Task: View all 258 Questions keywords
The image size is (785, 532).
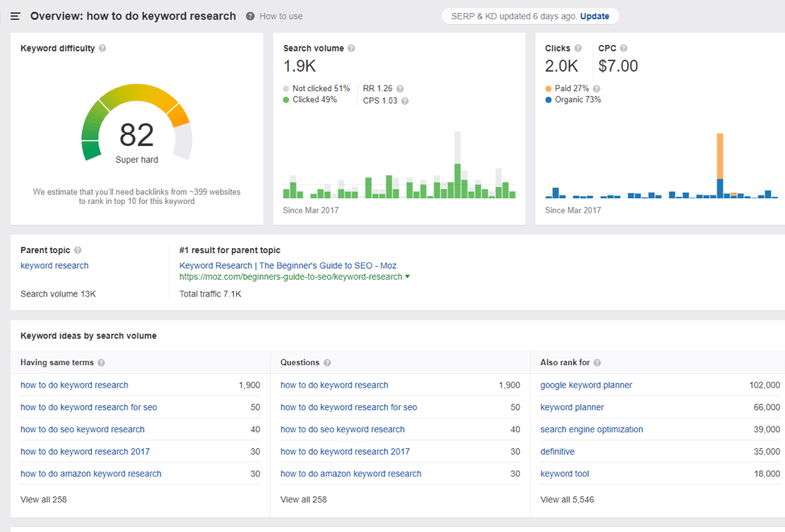Action: pyautogui.click(x=303, y=500)
